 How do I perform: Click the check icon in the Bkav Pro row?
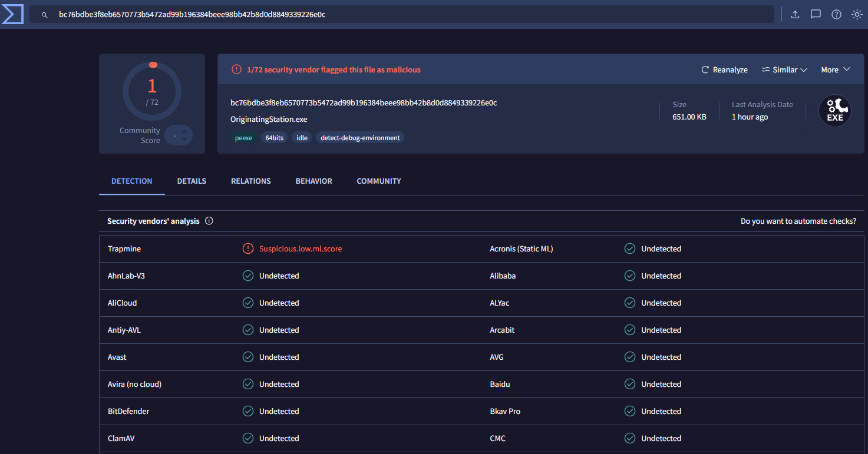pos(630,411)
